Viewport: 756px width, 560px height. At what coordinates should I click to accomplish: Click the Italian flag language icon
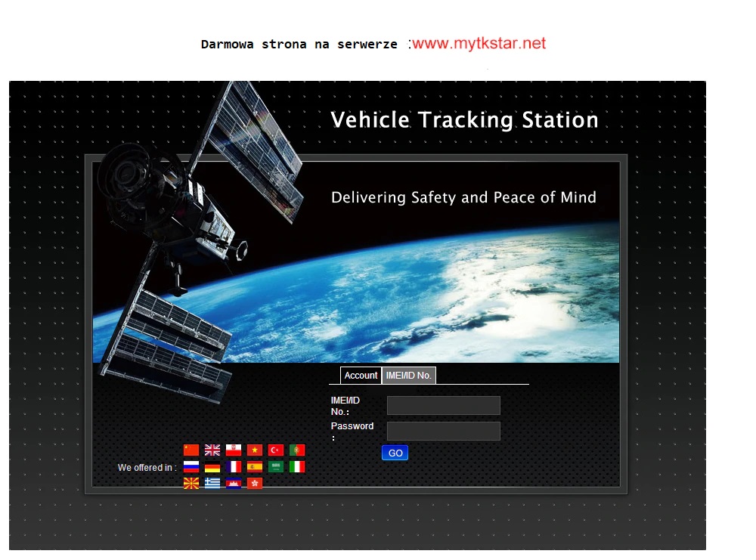tap(297, 466)
